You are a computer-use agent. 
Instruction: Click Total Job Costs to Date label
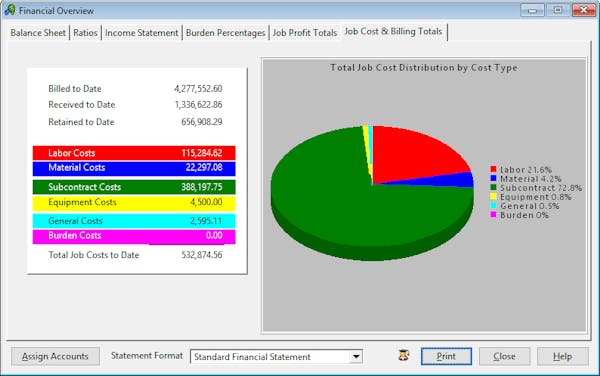pyautogui.click(x=93, y=255)
